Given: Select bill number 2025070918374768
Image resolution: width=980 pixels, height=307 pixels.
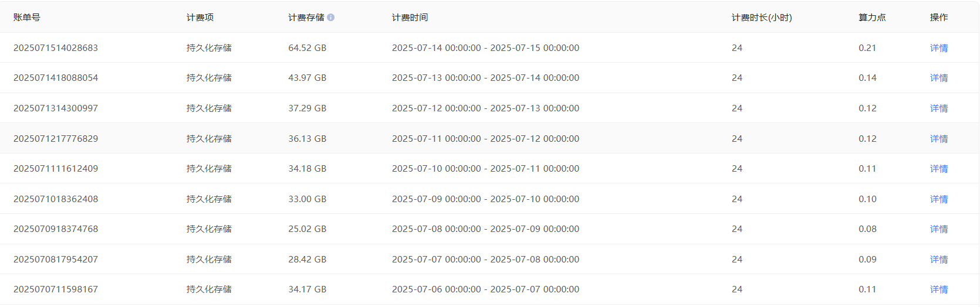Looking at the screenshot, I should pos(56,229).
